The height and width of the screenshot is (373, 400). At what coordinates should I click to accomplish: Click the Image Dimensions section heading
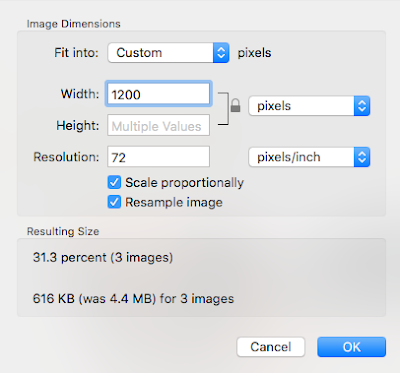pyautogui.click(x=74, y=24)
